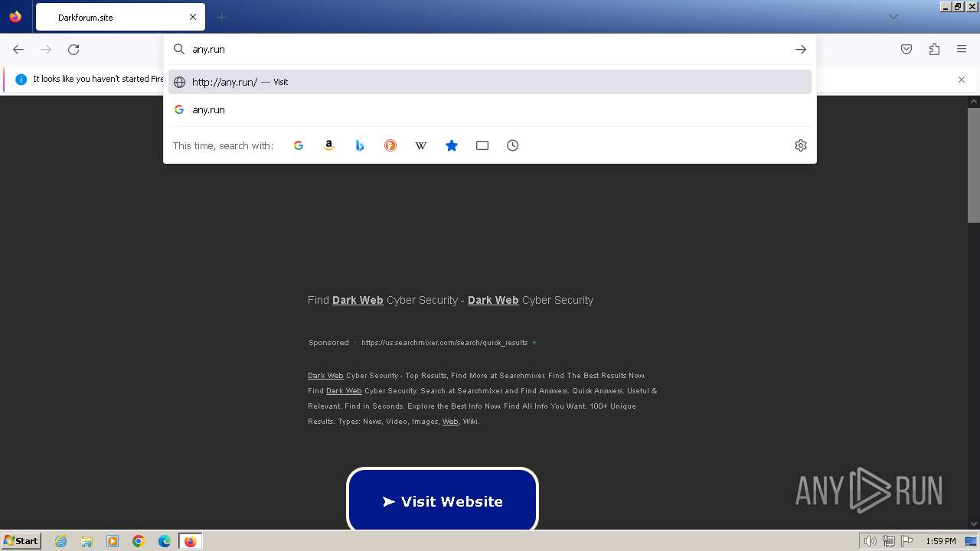This screenshot has width=980, height=551.
Task: Dismiss the Firefox notification bar
Action: pyautogui.click(x=962, y=80)
